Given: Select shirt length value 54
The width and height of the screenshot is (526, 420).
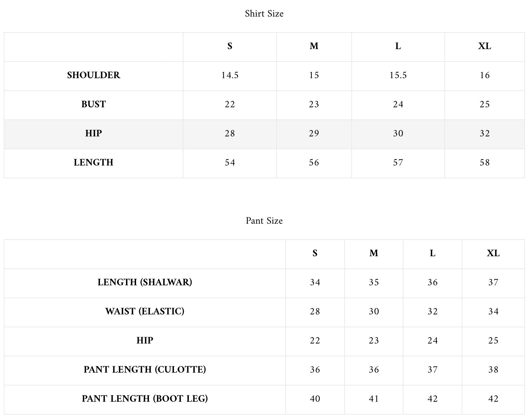Looking at the screenshot, I should [x=230, y=162].
